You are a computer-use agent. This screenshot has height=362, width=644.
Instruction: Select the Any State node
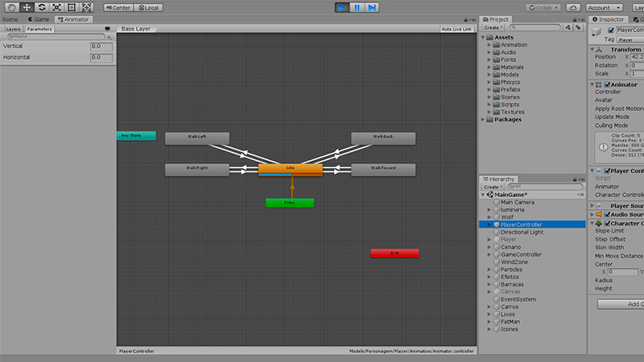(136, 135)
